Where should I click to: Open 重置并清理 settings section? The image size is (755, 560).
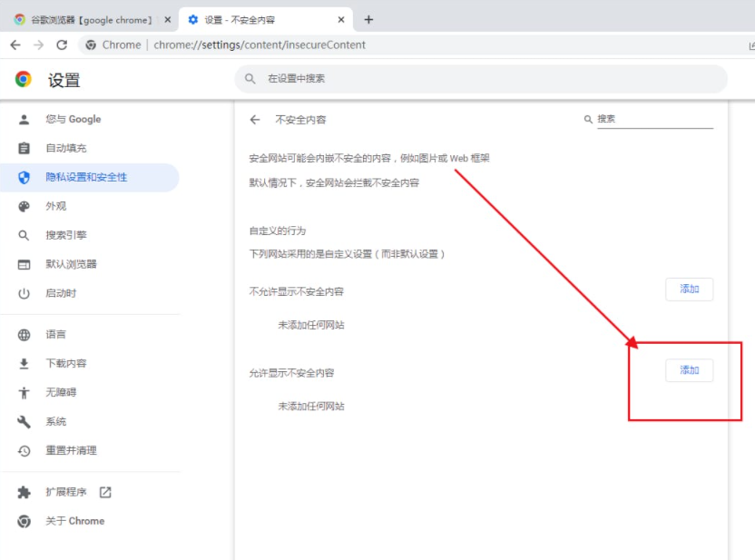tap(90, 450)
